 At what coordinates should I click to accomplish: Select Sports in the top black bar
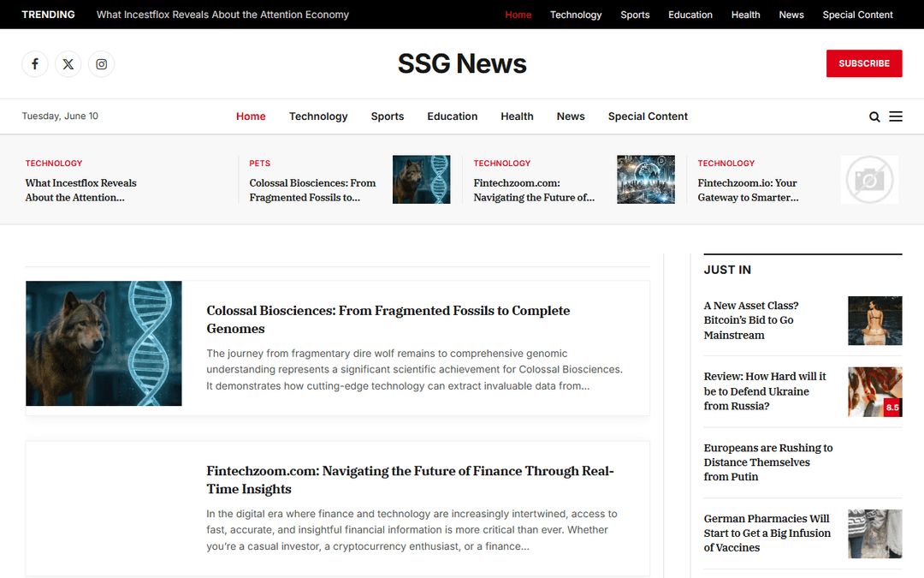pos(635,15)
